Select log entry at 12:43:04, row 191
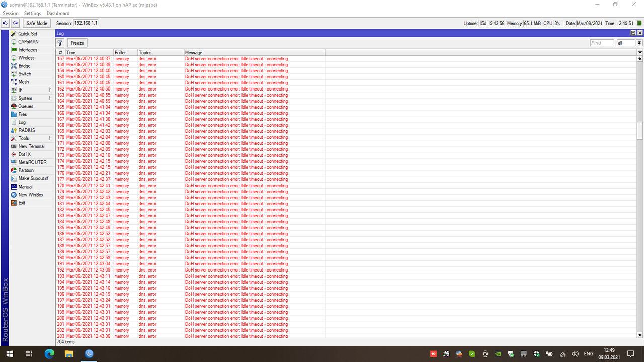 (346, 264)
